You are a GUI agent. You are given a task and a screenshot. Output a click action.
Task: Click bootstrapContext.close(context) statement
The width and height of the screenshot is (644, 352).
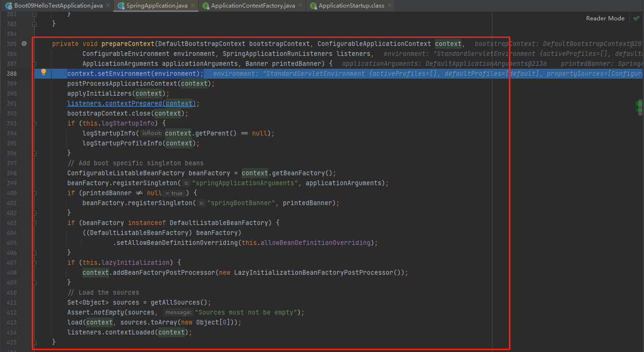[x=127, y=113]
